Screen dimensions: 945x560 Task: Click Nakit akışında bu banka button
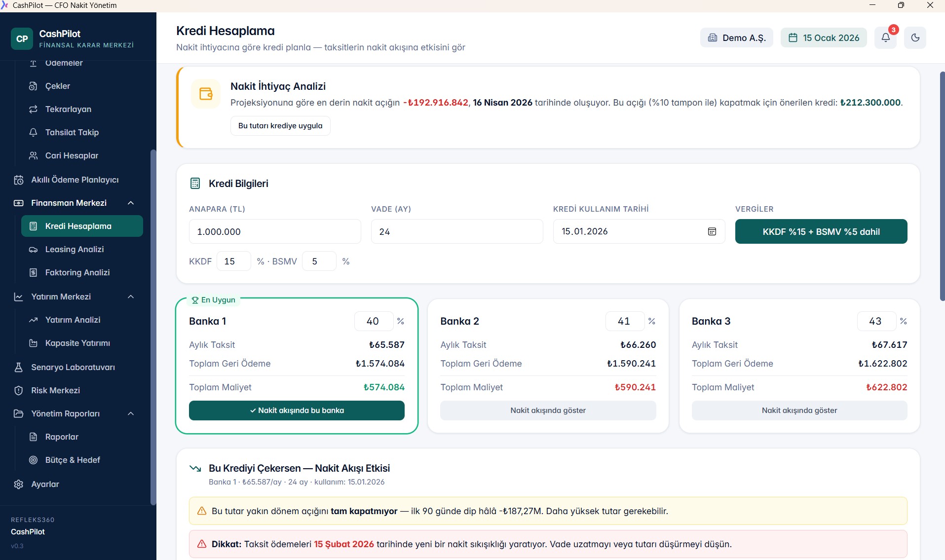click(x=297, y=411)
